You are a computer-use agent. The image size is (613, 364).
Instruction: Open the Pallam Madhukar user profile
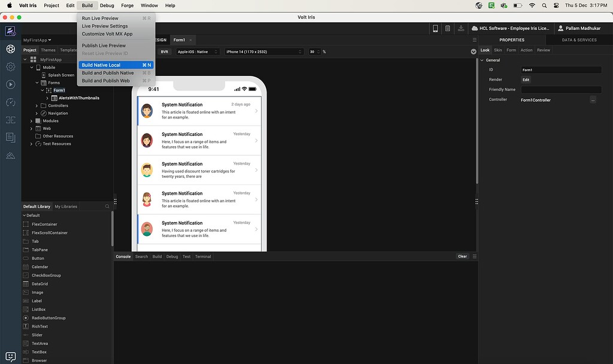coord(579,28)
